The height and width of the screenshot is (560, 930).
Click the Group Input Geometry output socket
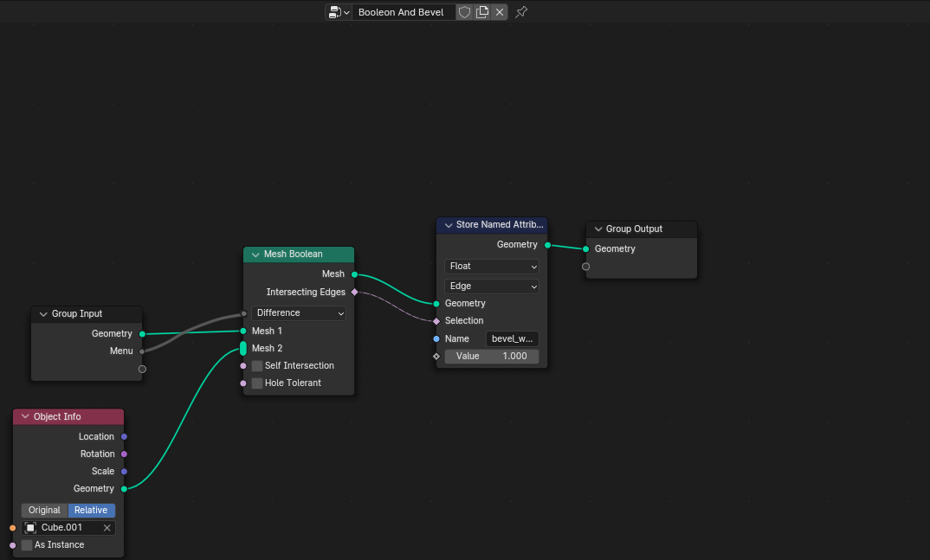point(142,333)
